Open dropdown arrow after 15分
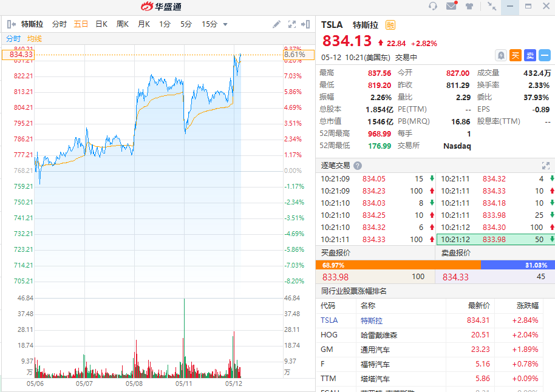The width and height of the screenshot is (555, 392). pyautogui.click(x=225, y=24)
